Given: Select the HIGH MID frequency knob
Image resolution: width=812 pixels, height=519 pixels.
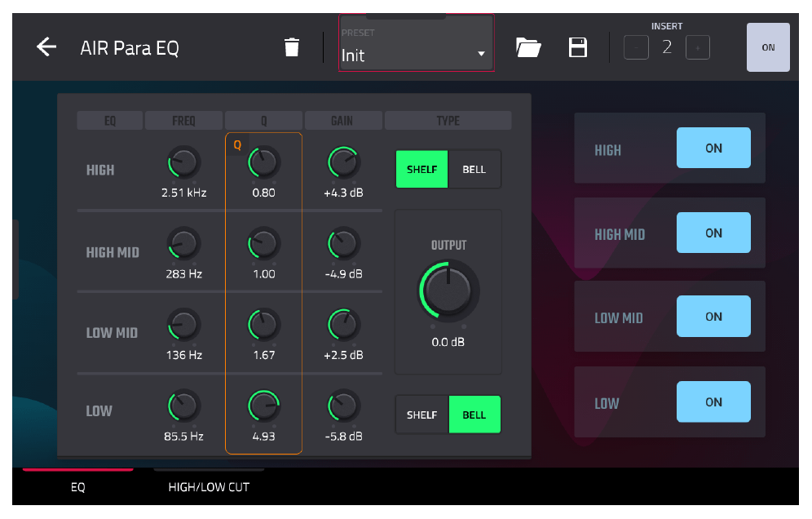Looking at the screenshot, I should click(183, 244).
